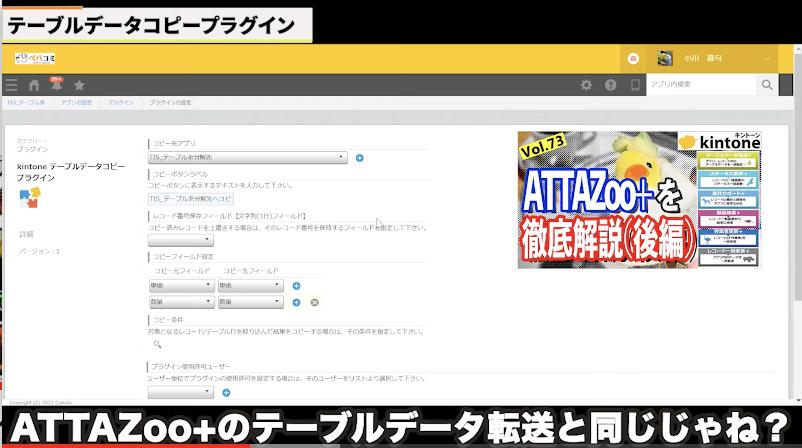Click the first breadcrumb link to the app
The height and width of the screenshot is (448, 802).
click(26, 103)
